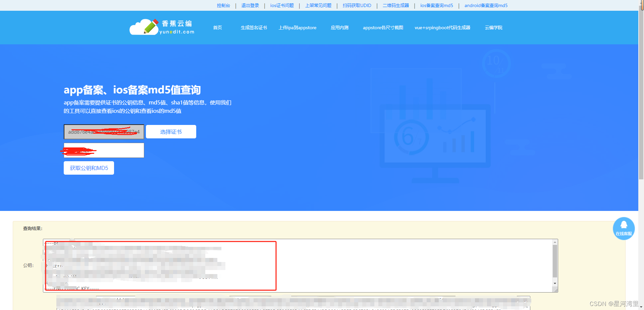Click the 选择证书 button
Screen dimensions: 644x310
[171, 132]
